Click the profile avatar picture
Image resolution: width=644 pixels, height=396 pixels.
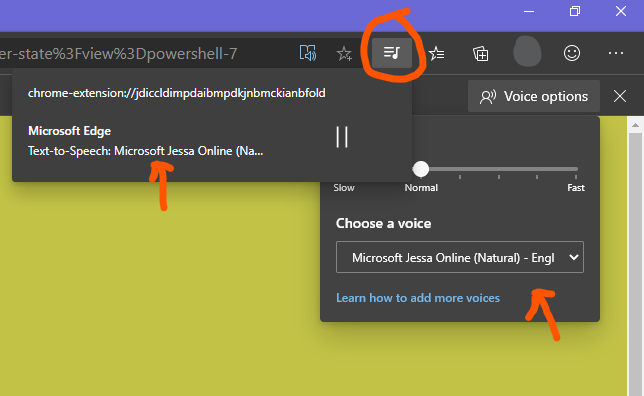(527, 52)
